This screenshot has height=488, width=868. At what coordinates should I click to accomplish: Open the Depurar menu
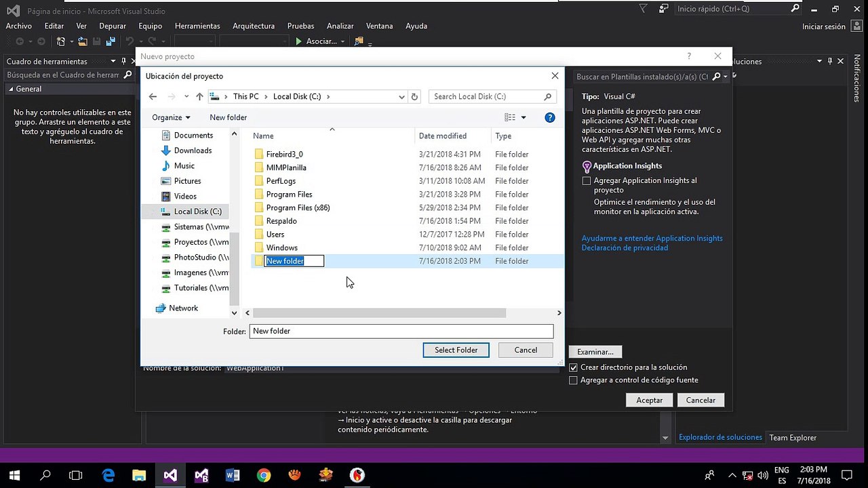tap(113, 26)
